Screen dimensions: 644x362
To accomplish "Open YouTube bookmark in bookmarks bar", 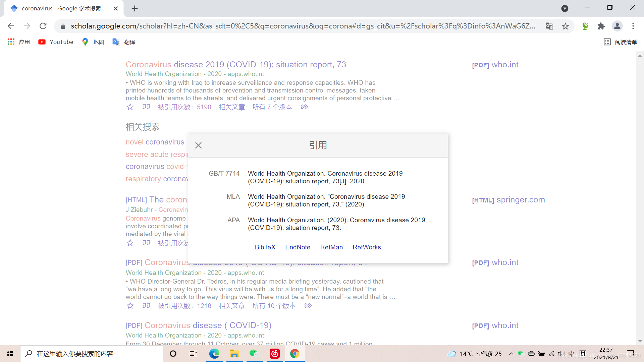I will 56,42.
